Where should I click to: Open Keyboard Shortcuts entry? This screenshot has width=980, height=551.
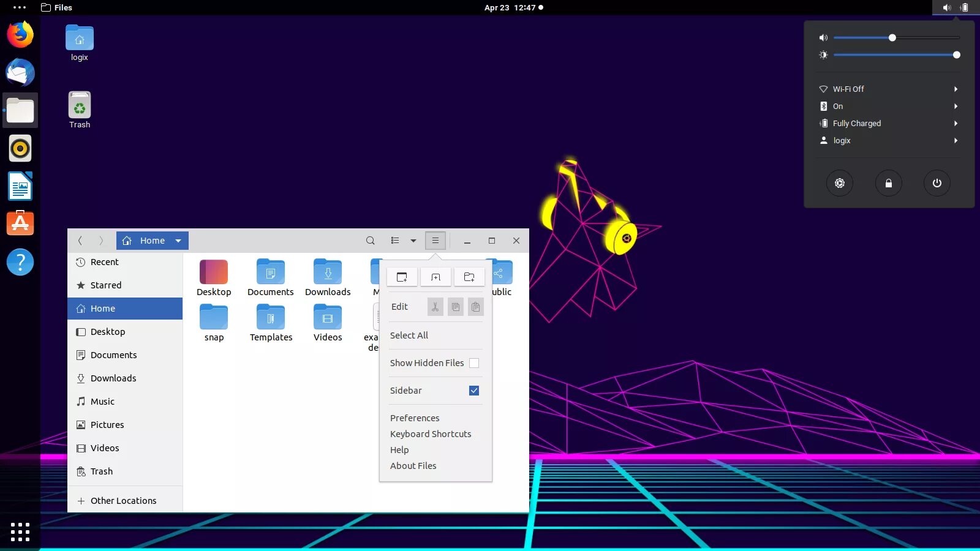click(431, 434)
